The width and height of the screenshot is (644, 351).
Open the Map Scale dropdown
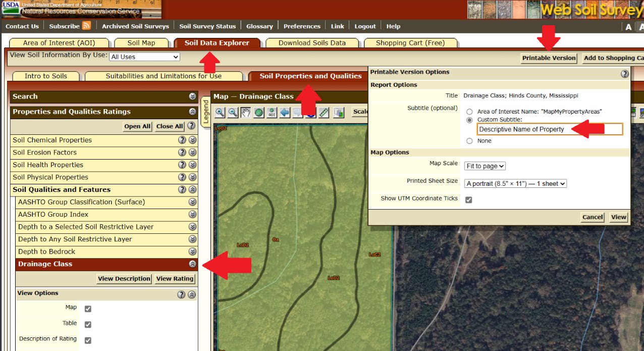[485, 166]
